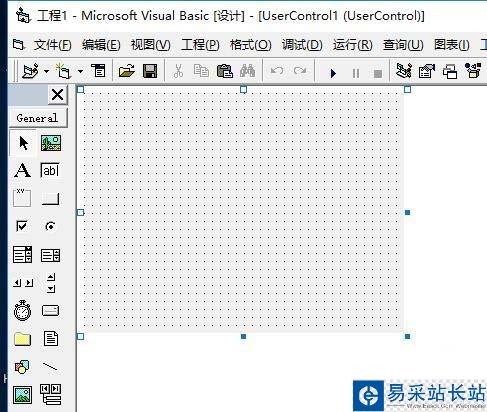Click the Break pause button
Image resolution: width=487 pixels, height=412 pixels.
click(x=356, y=73)
